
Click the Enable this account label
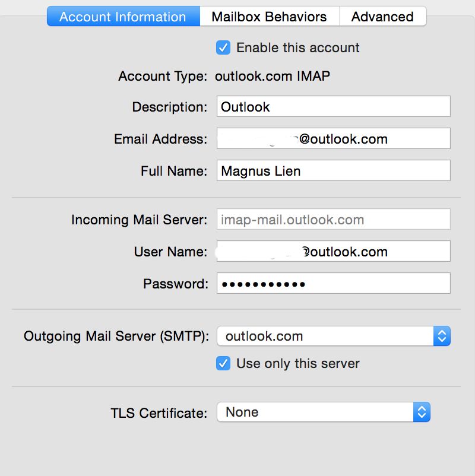pyautogui.click(x=298, y=47)
